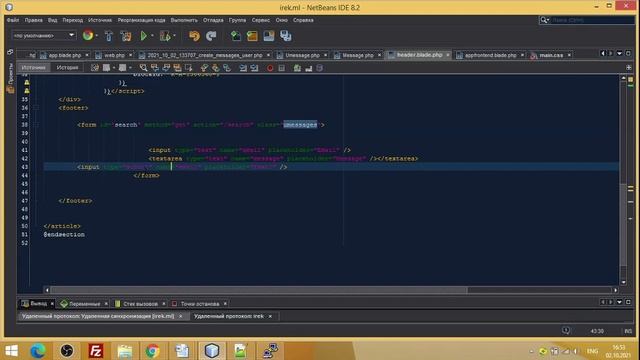Open the Справка menu
640x360 pixels.
pyautogui.click(x=303, y=20)
